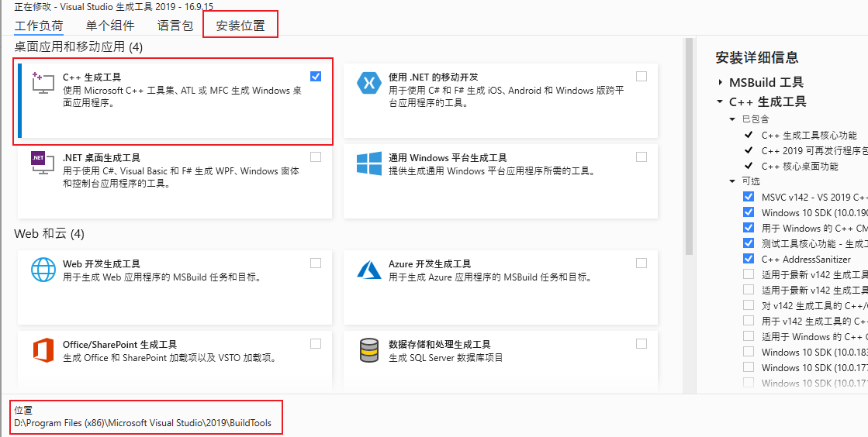Check the 使用 .NET 的移动开发 workload checkbox
Image resolution: width=868 pixels, height=437 pixels.
pos(641,77)
